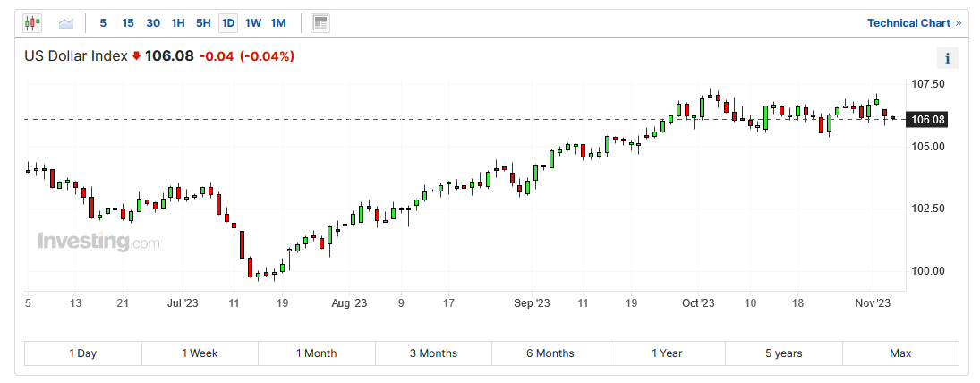
Task: Switch to the 5H interval
Action: (203, 22)
